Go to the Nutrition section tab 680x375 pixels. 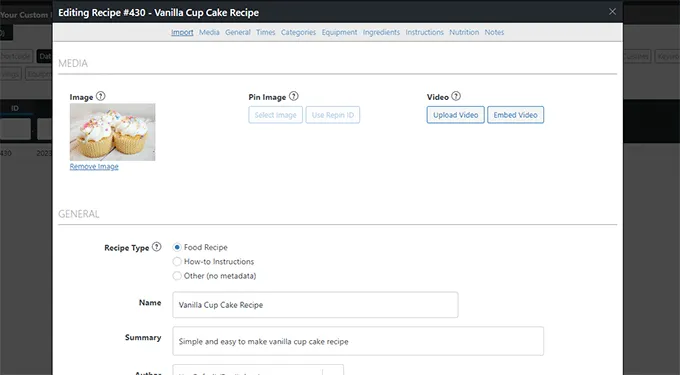(x=464, y=32)
